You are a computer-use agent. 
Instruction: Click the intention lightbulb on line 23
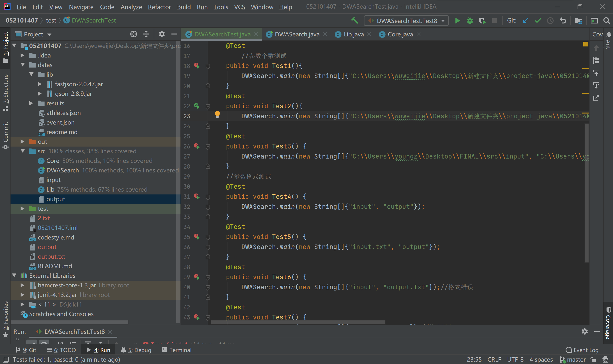pos(217,114)
